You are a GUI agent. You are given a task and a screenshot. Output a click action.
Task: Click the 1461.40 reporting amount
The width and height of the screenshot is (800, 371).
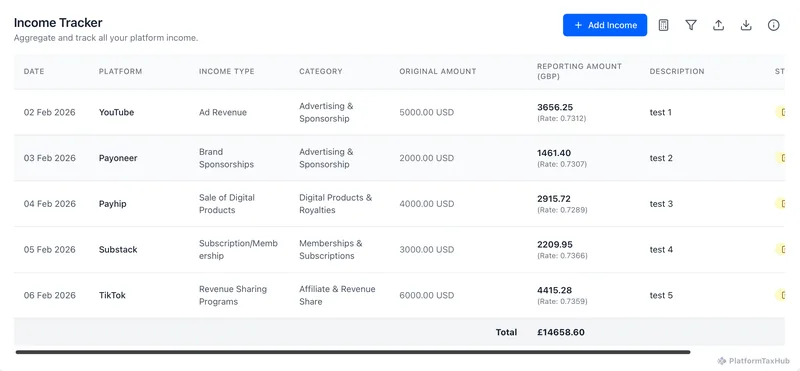coord(554,153)
